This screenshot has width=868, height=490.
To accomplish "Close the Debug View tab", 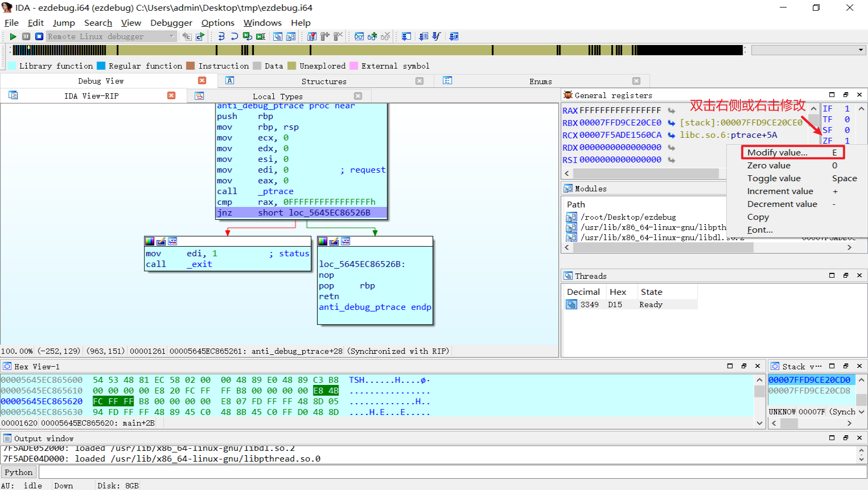I will click(202, 80).
